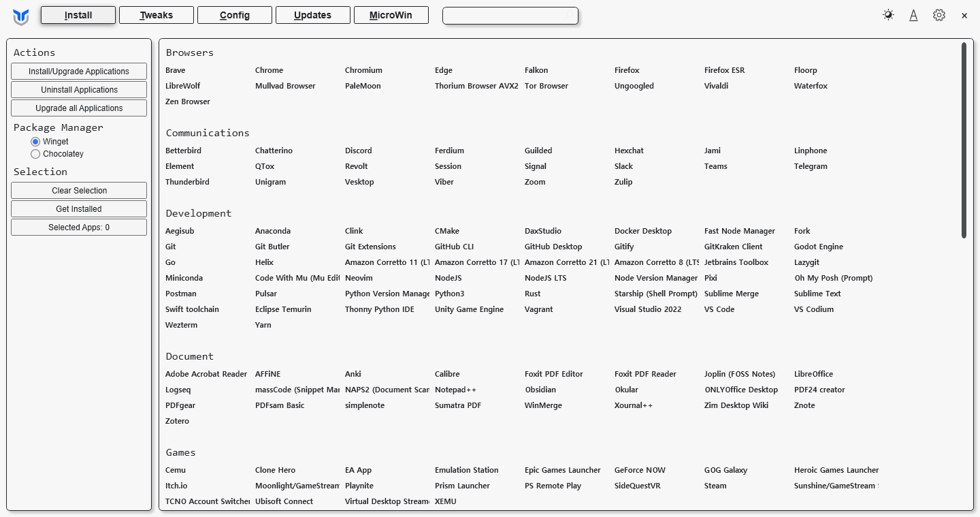The width and height of the screenshot is (980, 517).
Task: Select Sumatra PDF entry
Action: point(458,405)
